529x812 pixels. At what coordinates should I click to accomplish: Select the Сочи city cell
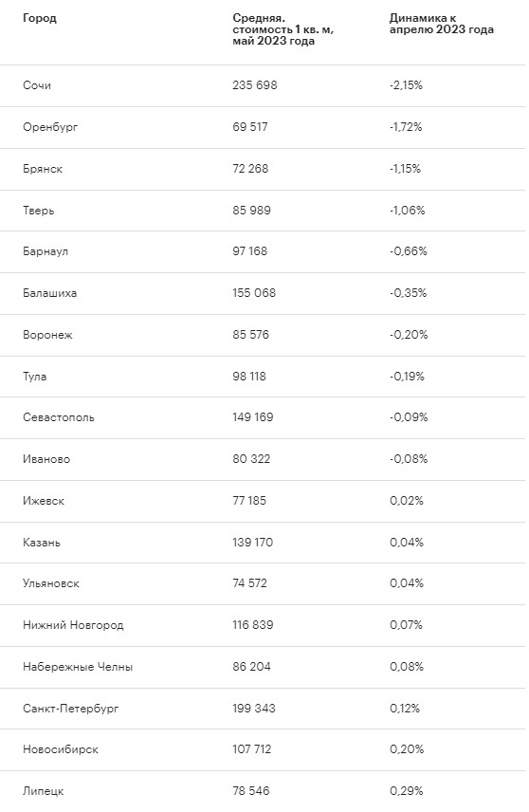pos(37,85)
